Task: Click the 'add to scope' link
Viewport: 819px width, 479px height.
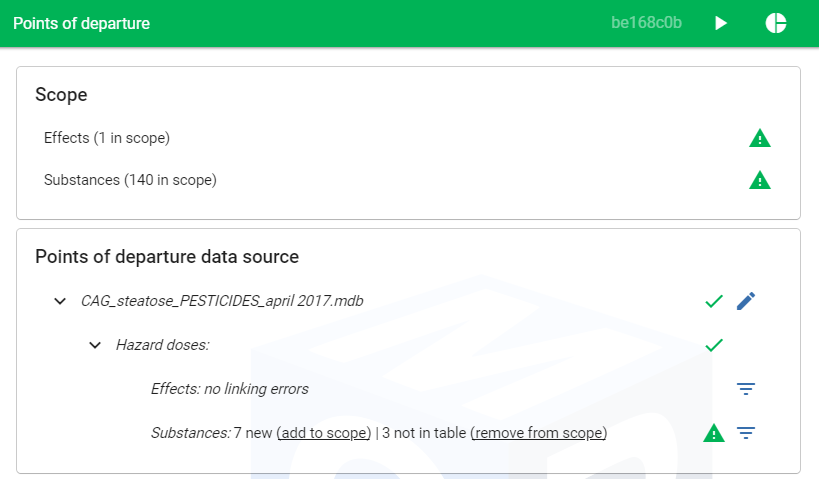Action: (x=323, y=433)
